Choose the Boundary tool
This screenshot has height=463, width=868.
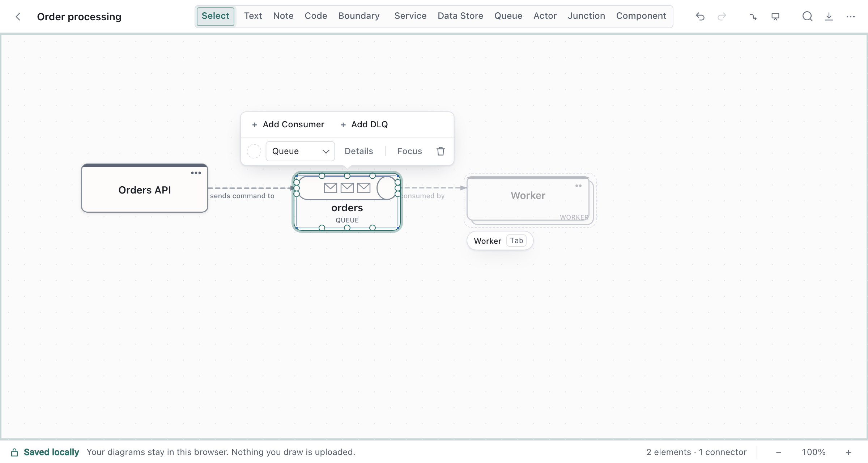[x=359, y=16]
